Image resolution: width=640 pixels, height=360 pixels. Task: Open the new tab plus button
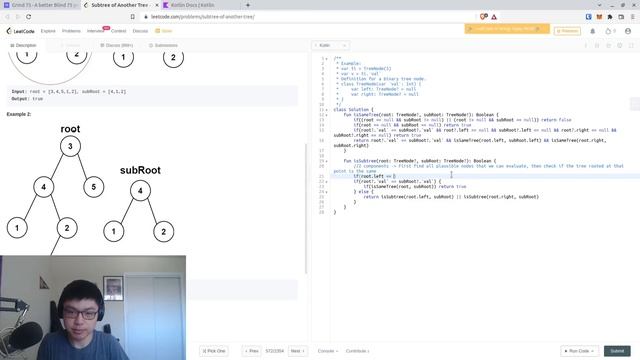click(248, 5)
